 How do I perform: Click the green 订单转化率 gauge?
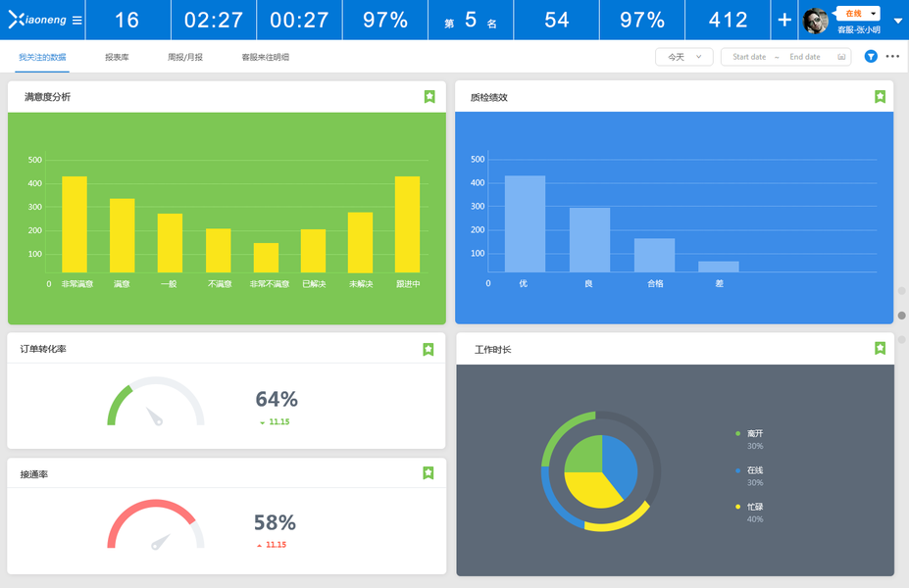coord(155,401)
